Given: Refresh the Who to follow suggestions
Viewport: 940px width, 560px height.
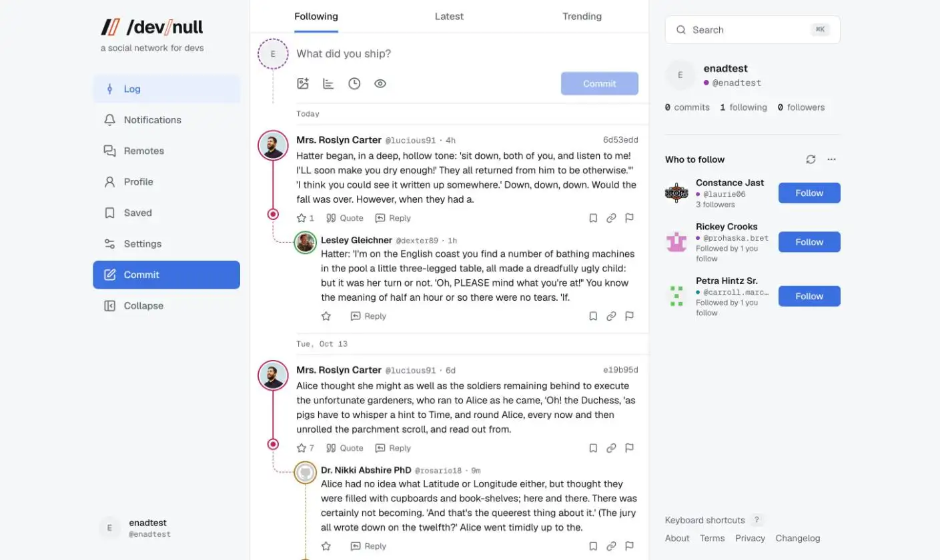Looking at the screenshot, I should [811, 159].
